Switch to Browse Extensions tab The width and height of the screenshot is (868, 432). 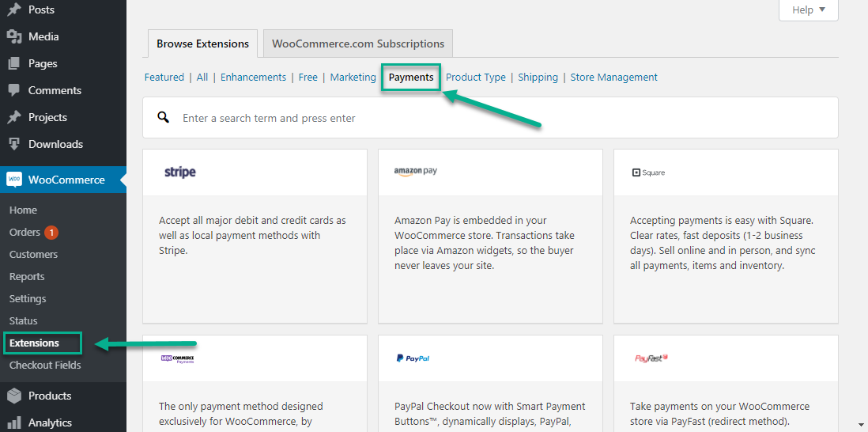point(202,44)
